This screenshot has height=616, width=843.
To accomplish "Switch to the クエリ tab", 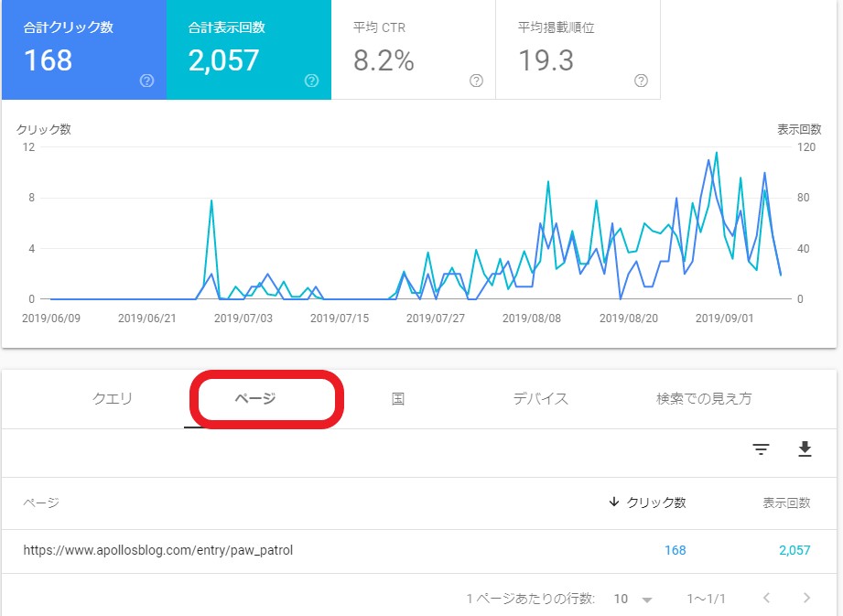I will (x=112, y=398).
